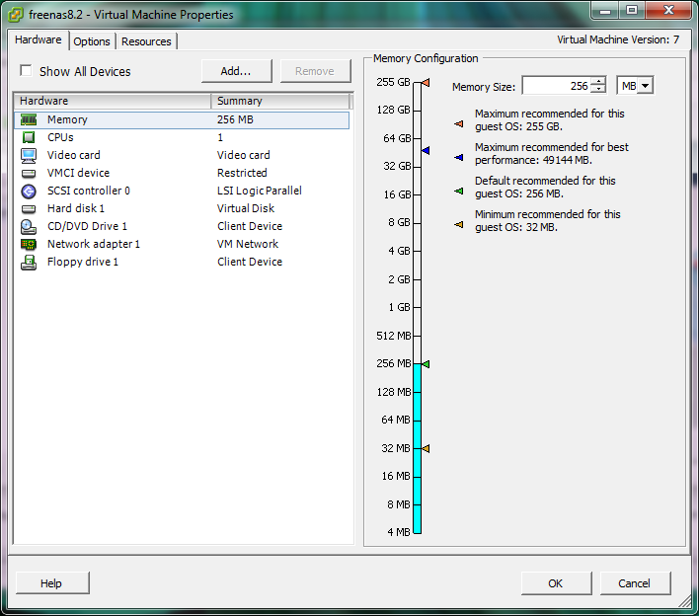Click 'LSI Logic Parallel' summary text
This screenshot has height=616, width=699.
click(259, 191)
